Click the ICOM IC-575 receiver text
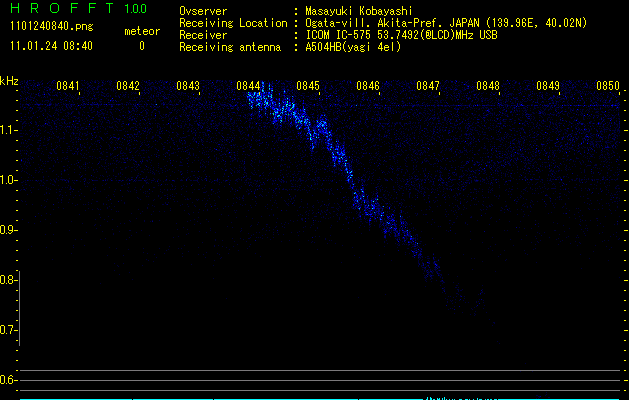Image resolution: width=629 pixels, height=400 pixels. point(401,35)
